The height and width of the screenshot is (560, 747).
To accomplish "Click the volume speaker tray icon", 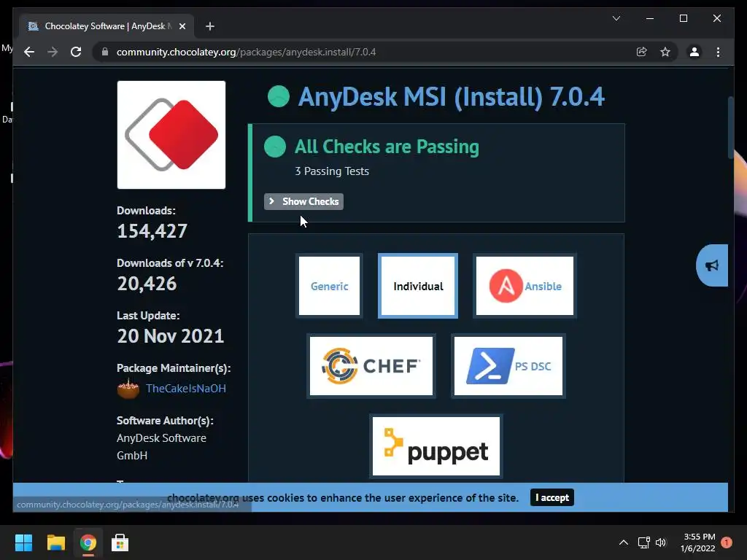I will pos(661,542).
